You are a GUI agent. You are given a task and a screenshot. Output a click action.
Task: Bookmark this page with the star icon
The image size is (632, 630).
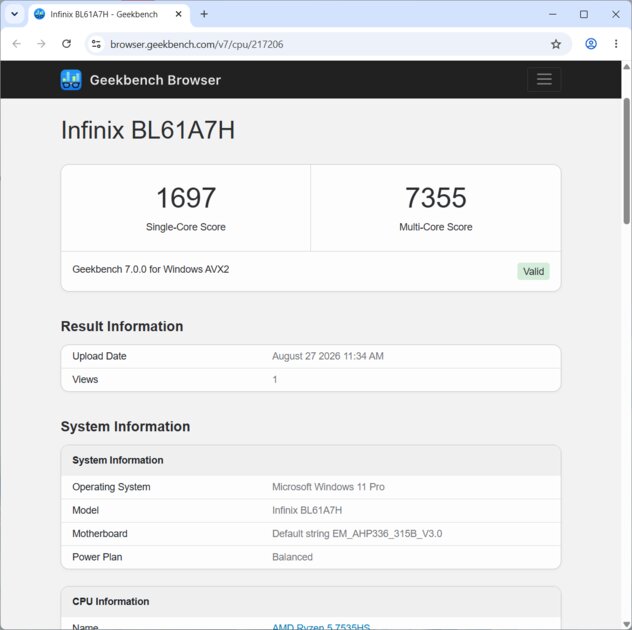[x=556, y=44]
